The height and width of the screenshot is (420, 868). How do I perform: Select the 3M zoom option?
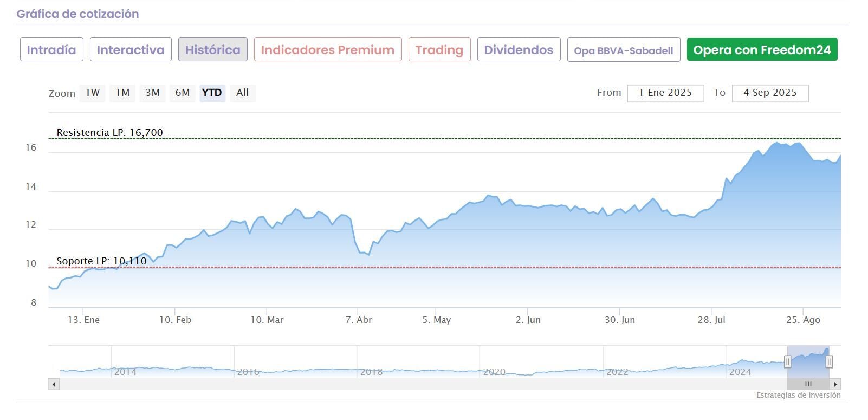pos(153,93)
